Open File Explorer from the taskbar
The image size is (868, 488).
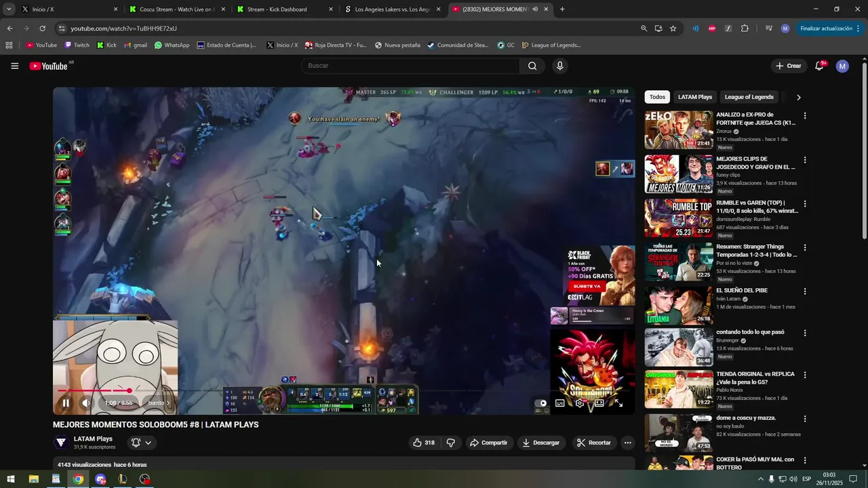coord(33,479)
